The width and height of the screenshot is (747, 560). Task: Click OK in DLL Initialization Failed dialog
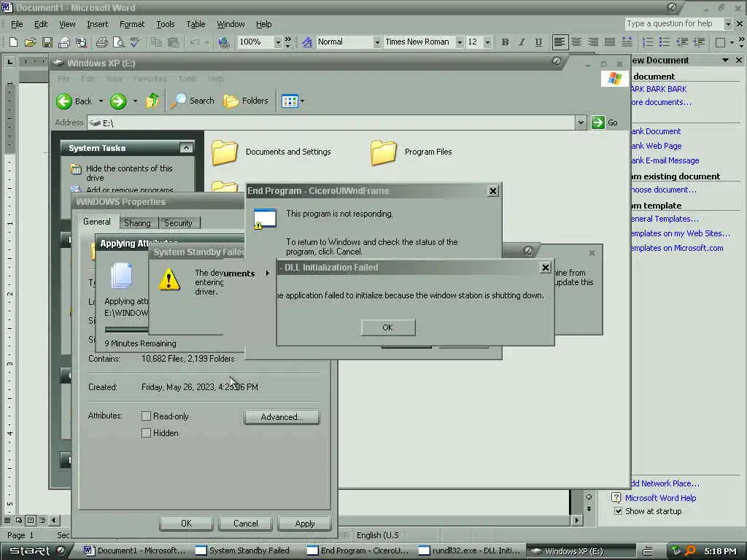(x=388, y=327)
